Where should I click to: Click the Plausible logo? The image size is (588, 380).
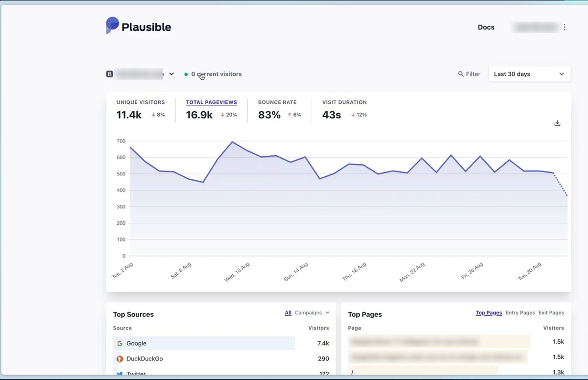coord(139,26)
